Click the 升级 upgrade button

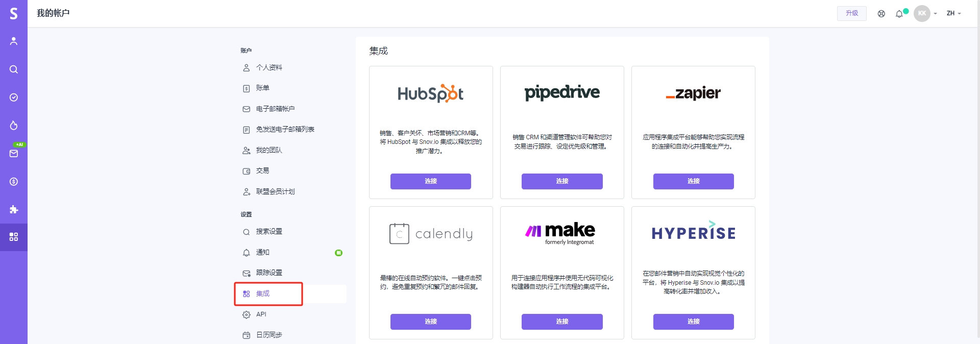click(x=852, y=13)
